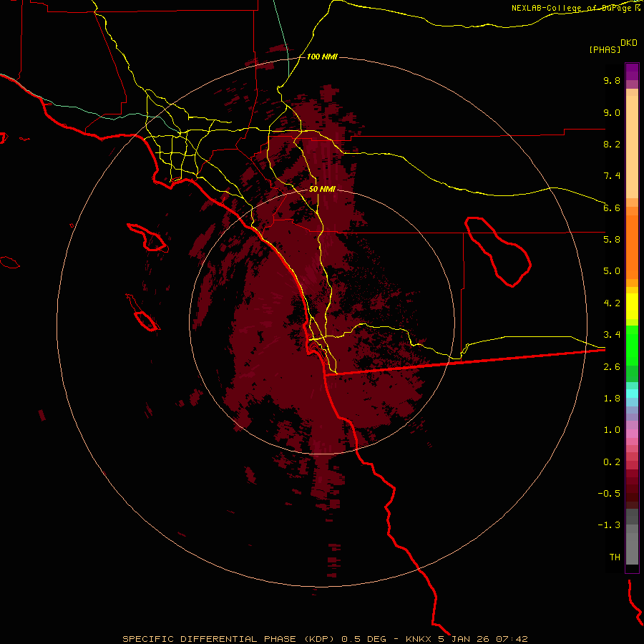The image size is (644, 644).
Task: Click the 9.8 scale value
Action: tap(612, 80)
